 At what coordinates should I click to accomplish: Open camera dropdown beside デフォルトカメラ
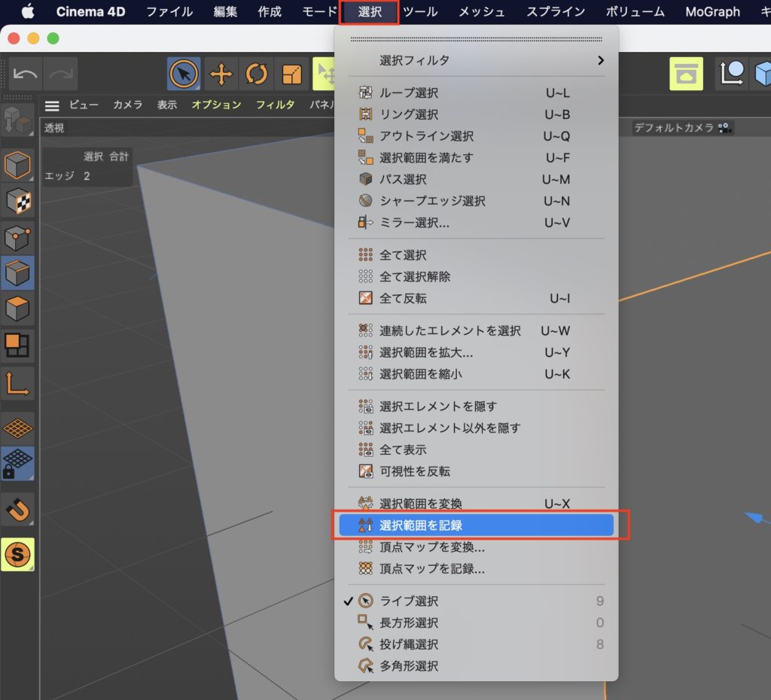point(724,128)
